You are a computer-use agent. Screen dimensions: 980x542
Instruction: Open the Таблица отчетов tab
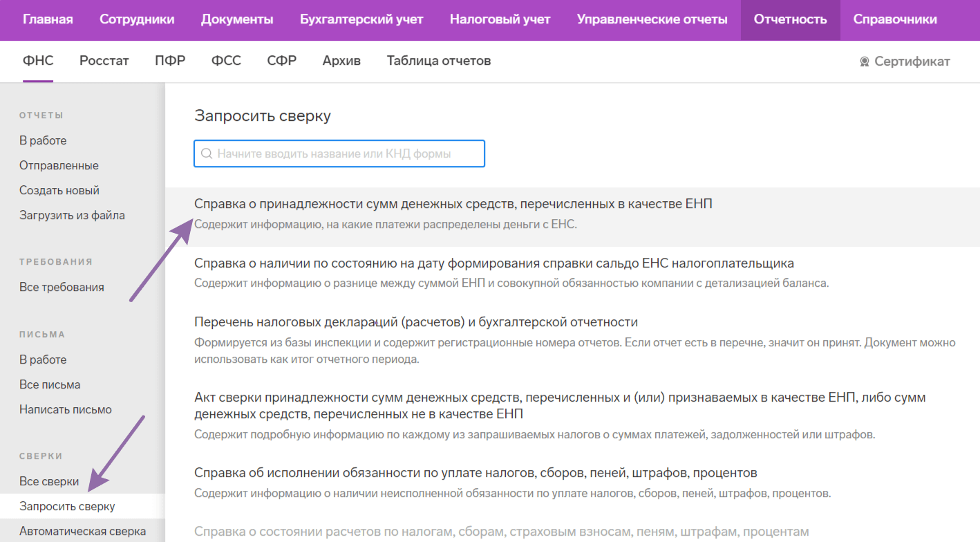pos(438,61)
